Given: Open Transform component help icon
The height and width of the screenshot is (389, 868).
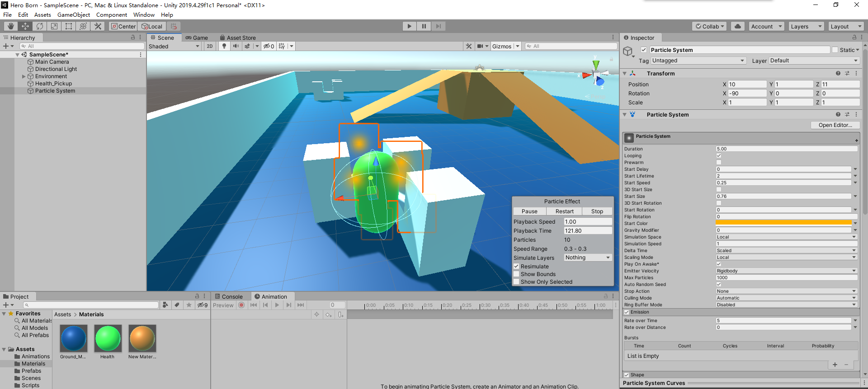Looking at the screenshot, I should click(838, 73).
